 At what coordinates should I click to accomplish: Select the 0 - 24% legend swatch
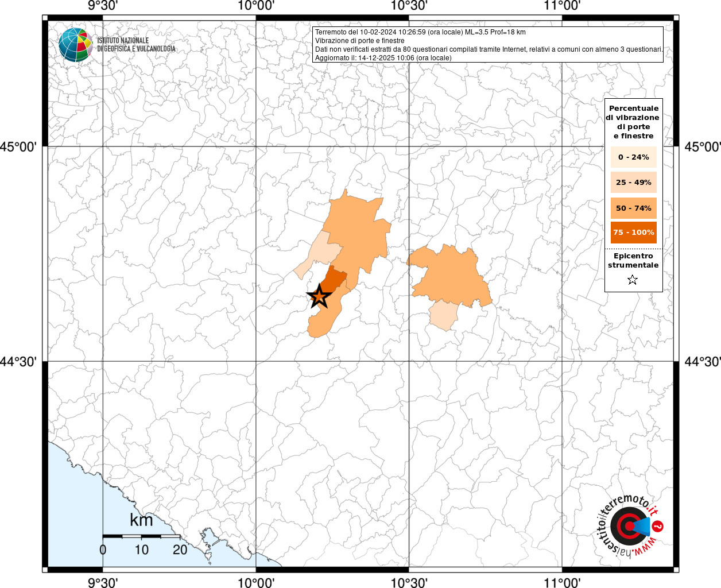point(634,157)
